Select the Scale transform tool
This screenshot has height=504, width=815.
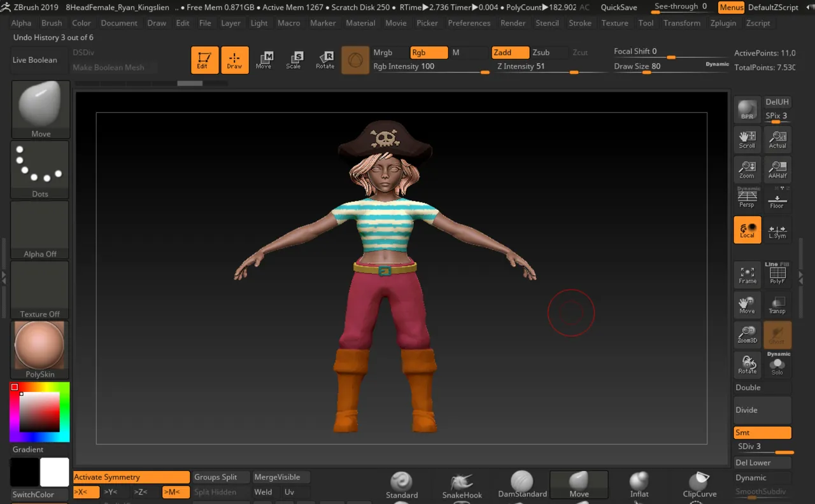click(x=294, y=60)
